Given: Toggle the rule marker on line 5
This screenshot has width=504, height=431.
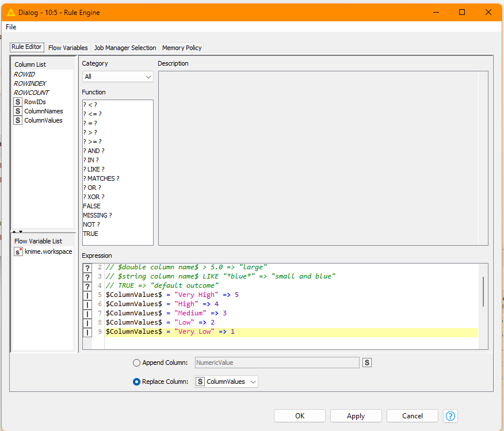Looking at the screenshot, I should tap(87, 295).
